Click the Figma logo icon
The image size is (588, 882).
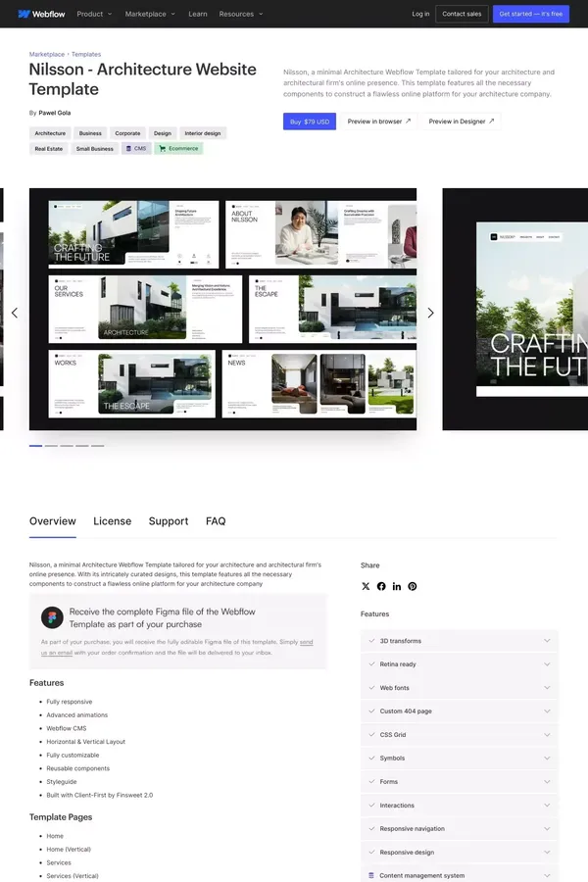pyautogui.click(x=52, y=617)
